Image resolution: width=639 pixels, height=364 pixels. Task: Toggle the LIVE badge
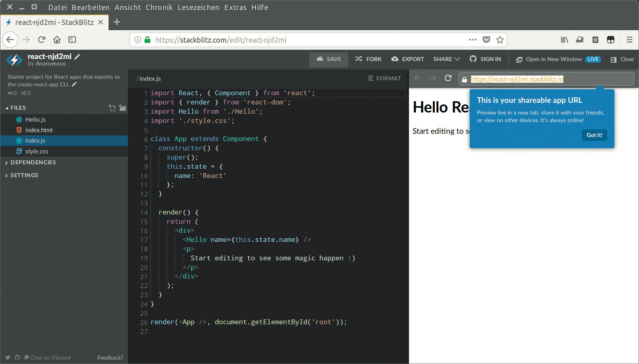[593, 59]
